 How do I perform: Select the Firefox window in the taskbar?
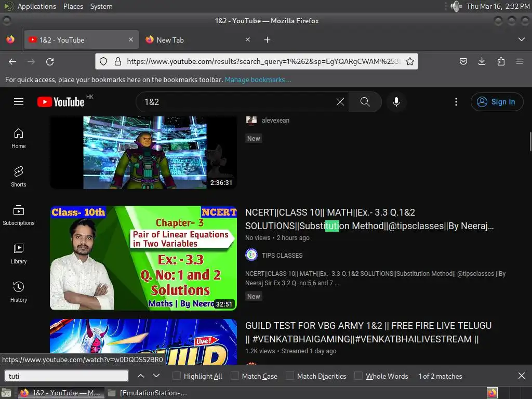point(60,393)
